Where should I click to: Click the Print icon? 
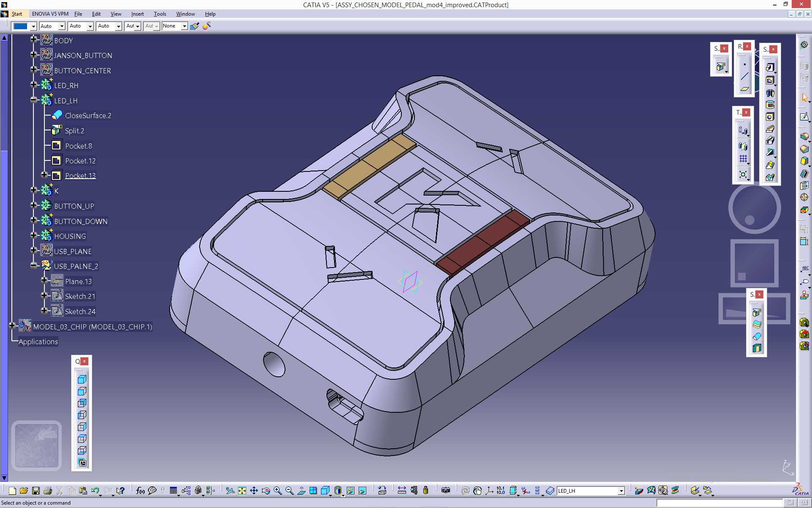pyautogui.click(x=48, y=491)
